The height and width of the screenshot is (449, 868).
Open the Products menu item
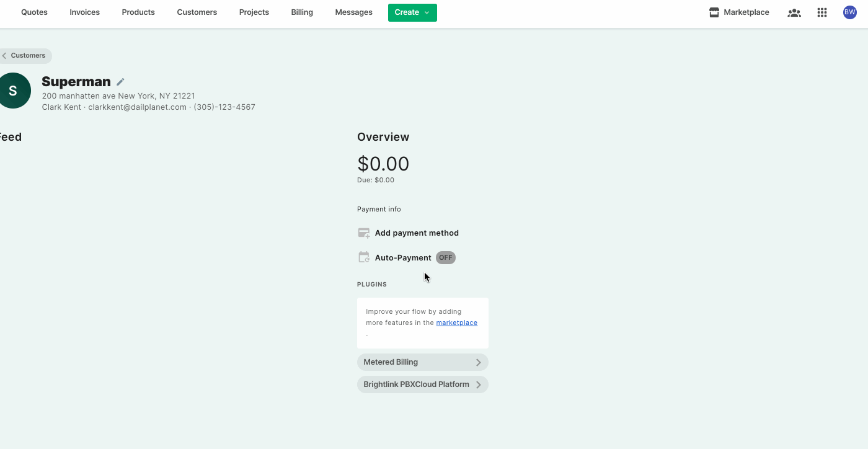coord(138,12)
